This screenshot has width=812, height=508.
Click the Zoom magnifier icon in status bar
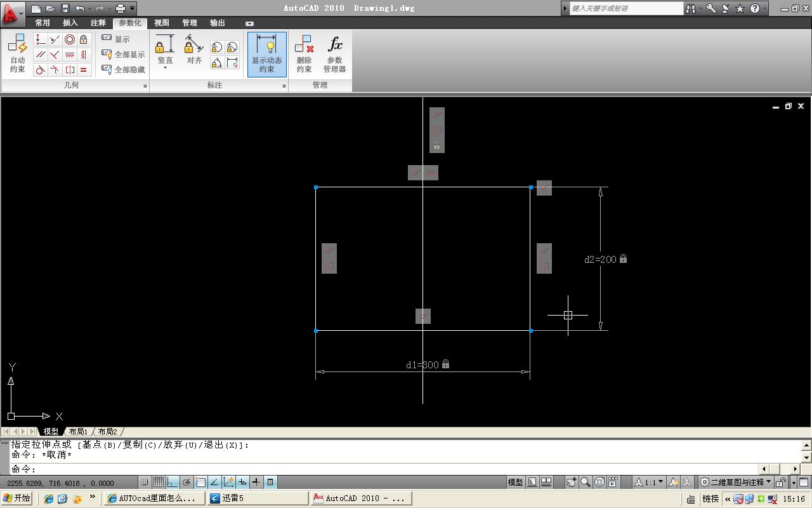pyautogui.click(x=586, y=482)
